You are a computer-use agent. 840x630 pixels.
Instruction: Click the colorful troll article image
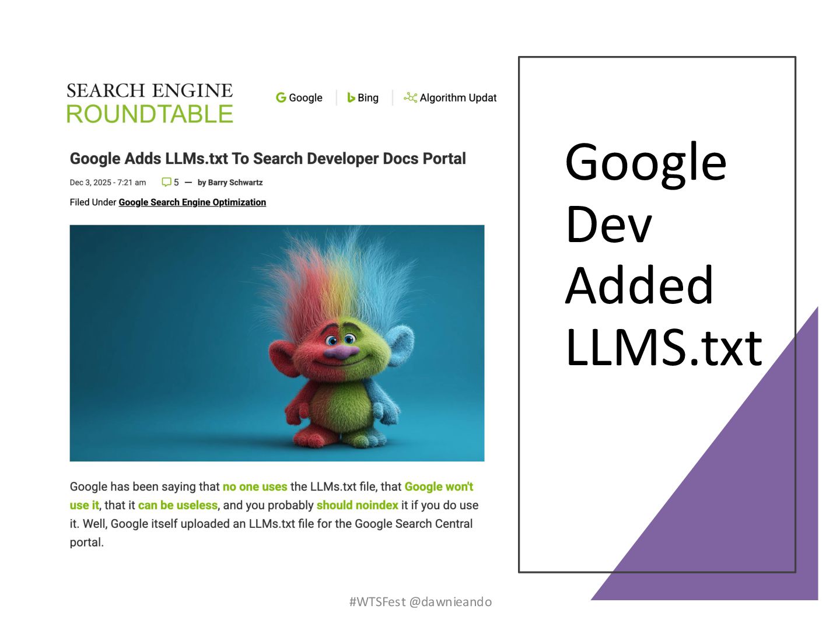click(277, 343)
